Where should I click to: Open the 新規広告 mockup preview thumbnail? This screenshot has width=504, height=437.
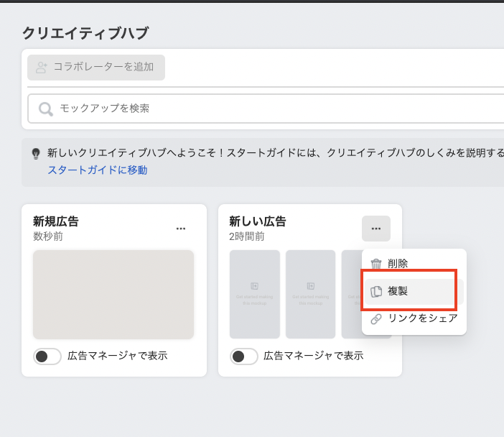pyautogui.click(x=113, y=295)
